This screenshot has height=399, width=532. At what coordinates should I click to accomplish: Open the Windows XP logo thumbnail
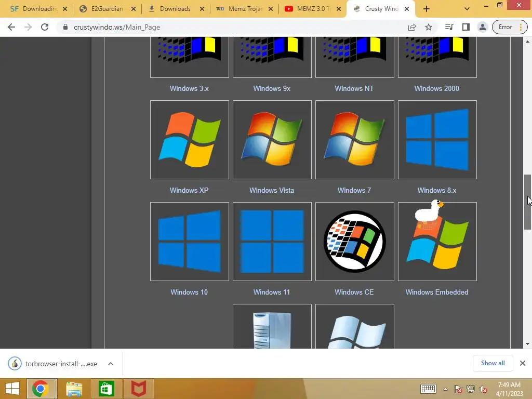click(x=189, y=139)
